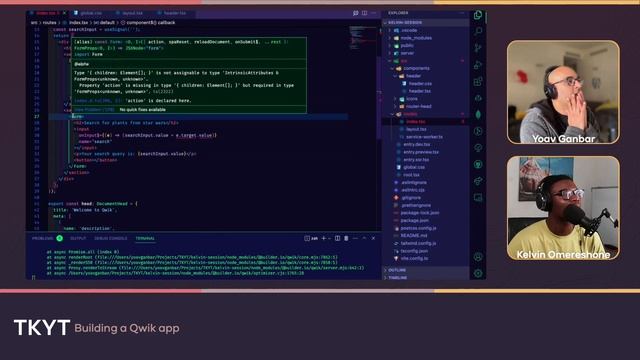Select the Terminal panel tab

tap(145, 238)
